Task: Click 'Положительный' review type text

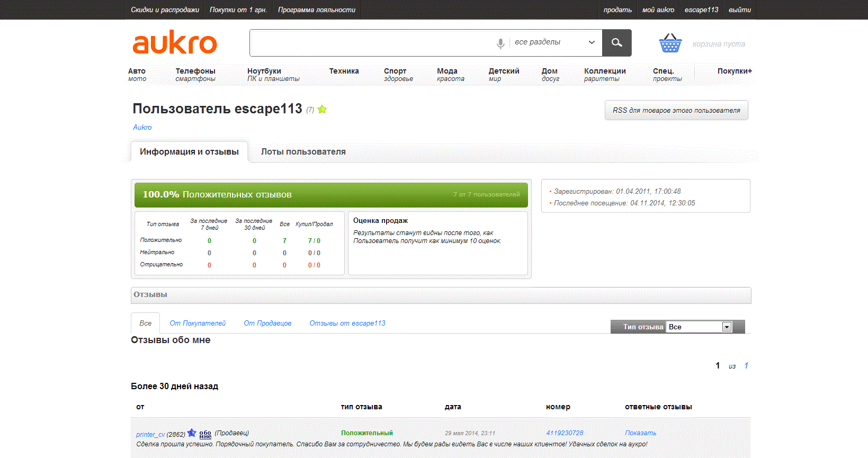Action: coord(367,433)
